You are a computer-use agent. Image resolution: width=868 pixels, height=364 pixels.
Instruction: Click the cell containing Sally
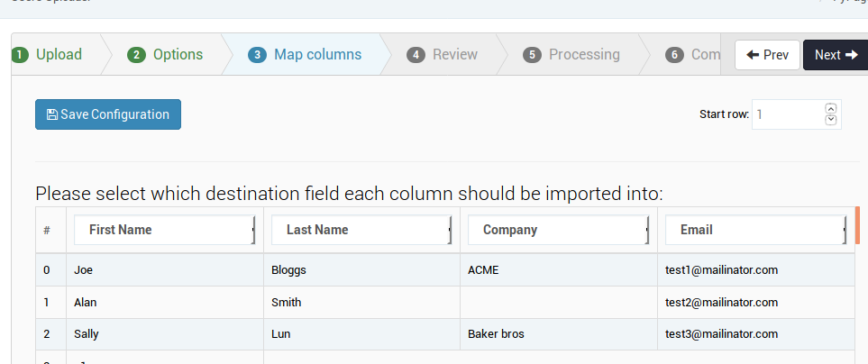165,334
